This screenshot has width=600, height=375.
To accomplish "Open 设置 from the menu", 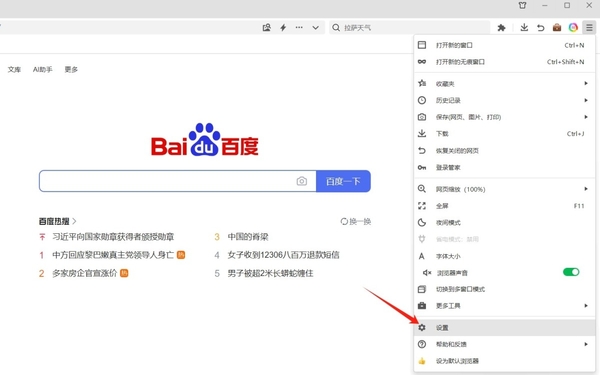I will point(504,328).
